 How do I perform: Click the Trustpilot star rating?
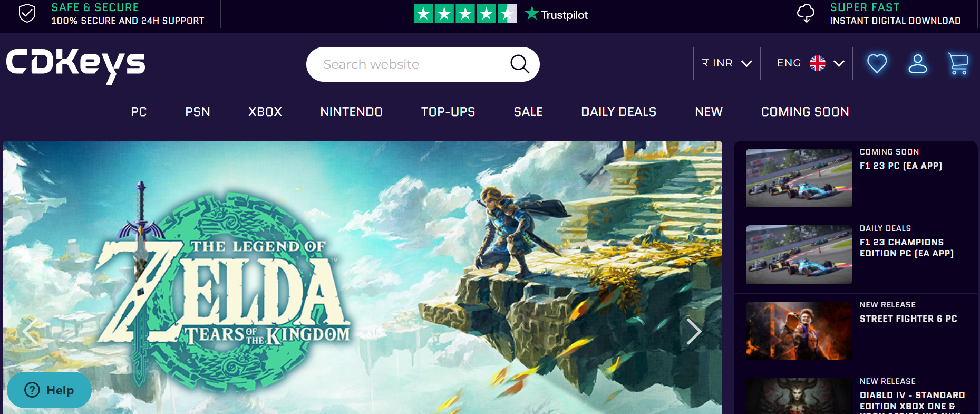[x=465, y=14]
